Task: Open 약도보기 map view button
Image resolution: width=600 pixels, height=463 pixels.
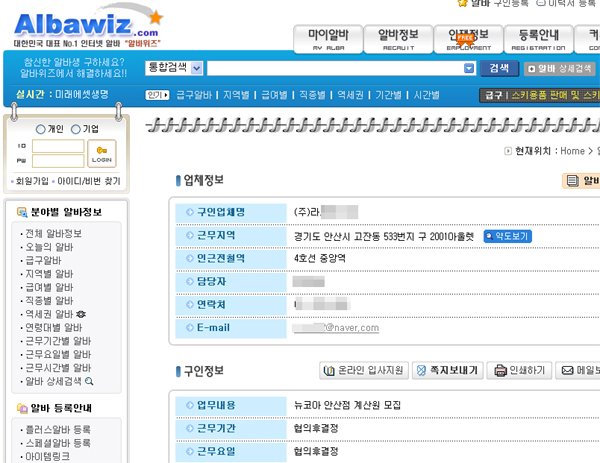Action: point(508,236)
